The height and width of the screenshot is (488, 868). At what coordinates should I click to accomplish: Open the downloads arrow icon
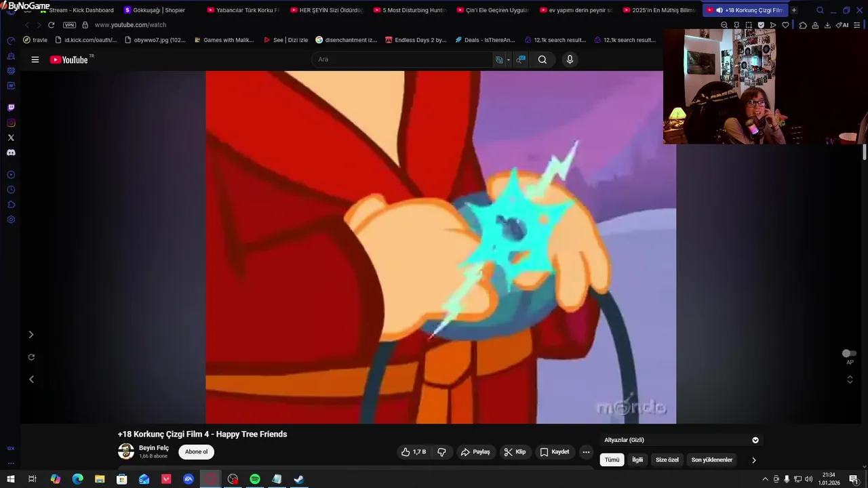coord(827,25)
